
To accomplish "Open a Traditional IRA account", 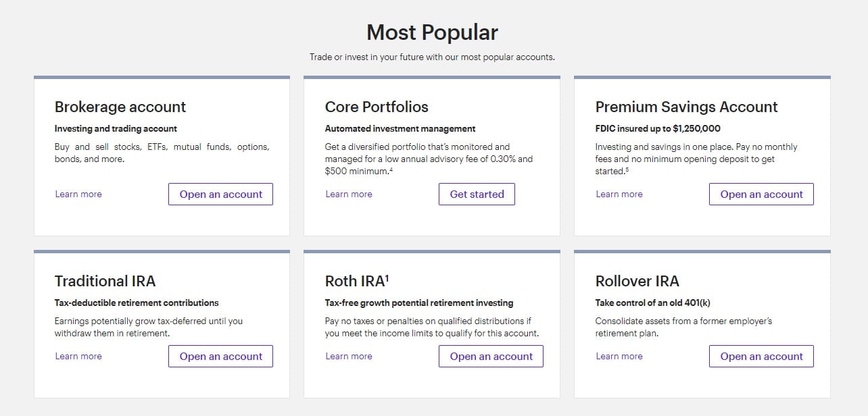I will point(220,356).
